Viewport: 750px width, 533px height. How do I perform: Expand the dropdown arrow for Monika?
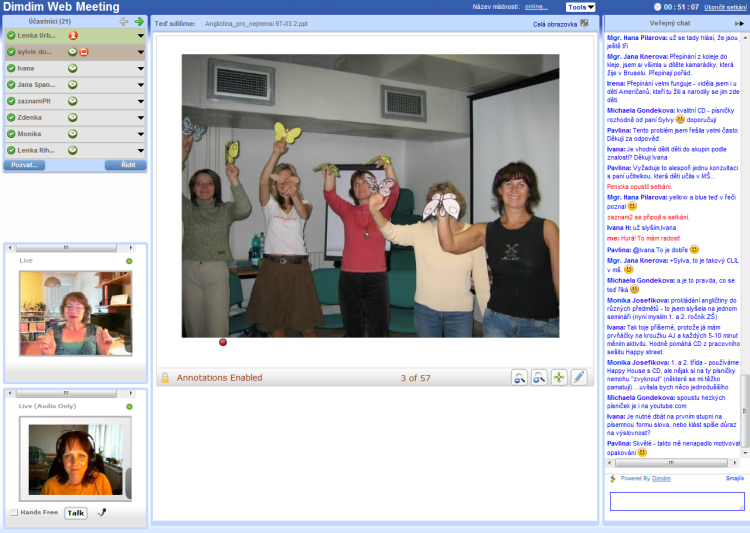141,133
